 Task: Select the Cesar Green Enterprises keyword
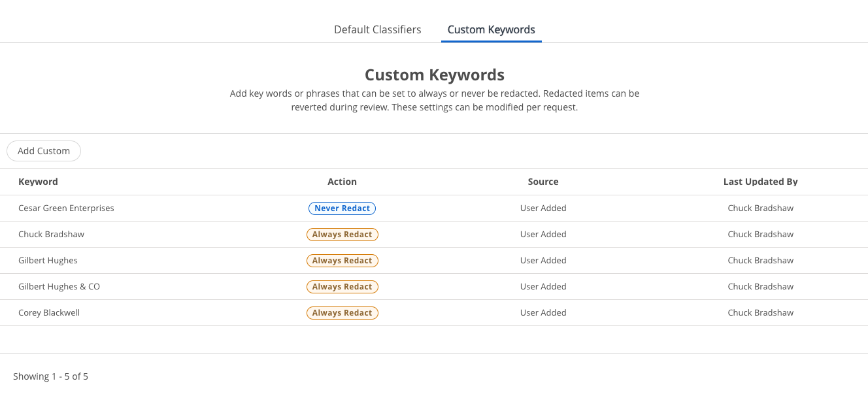pos(66,208)
